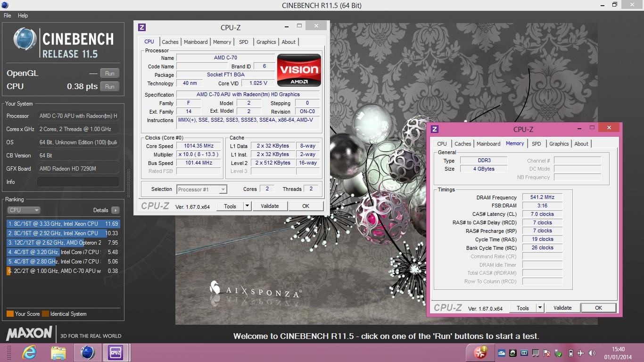Select ranking row '8C/16T @ 3.33 GHz, Intel Xeon CPU'

pyautogui.click(x=63, y=224)
